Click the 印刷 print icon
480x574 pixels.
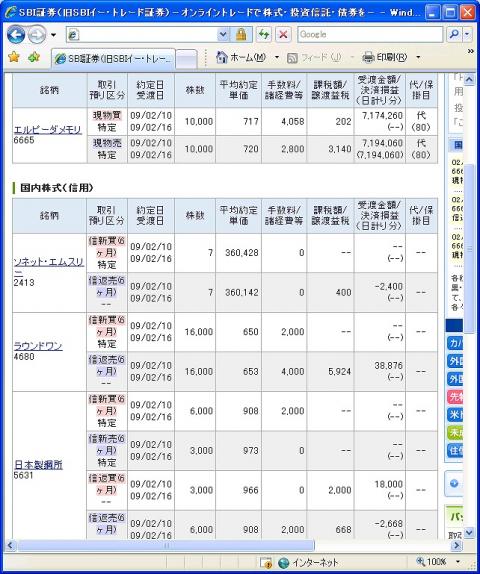368,57
